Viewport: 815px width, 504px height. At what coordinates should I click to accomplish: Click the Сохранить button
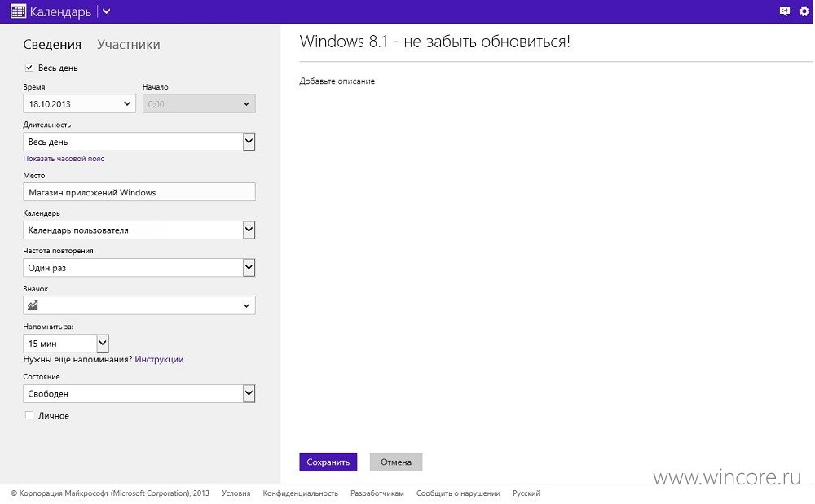pyautogui.click(x=328, y=462)
